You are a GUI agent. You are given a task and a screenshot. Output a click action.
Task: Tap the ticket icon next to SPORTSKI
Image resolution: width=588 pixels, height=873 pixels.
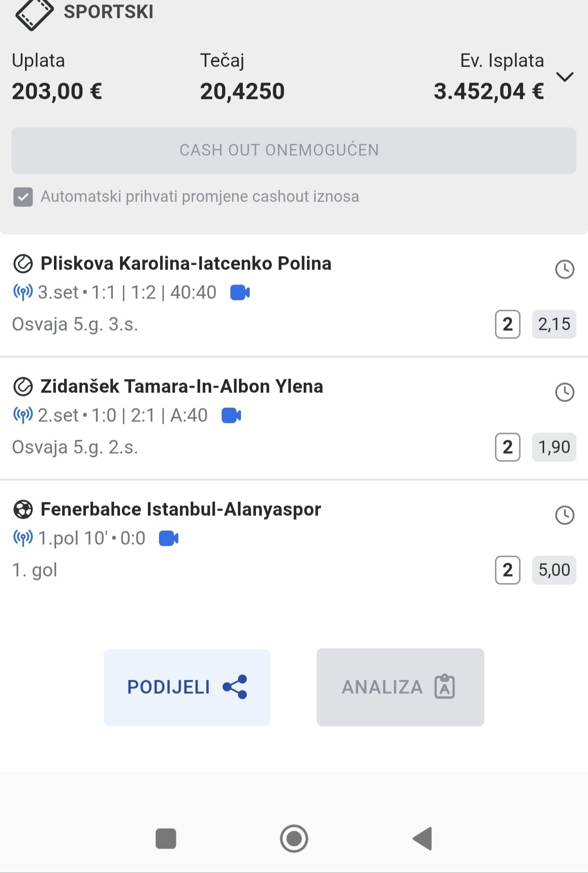(34, 14)
